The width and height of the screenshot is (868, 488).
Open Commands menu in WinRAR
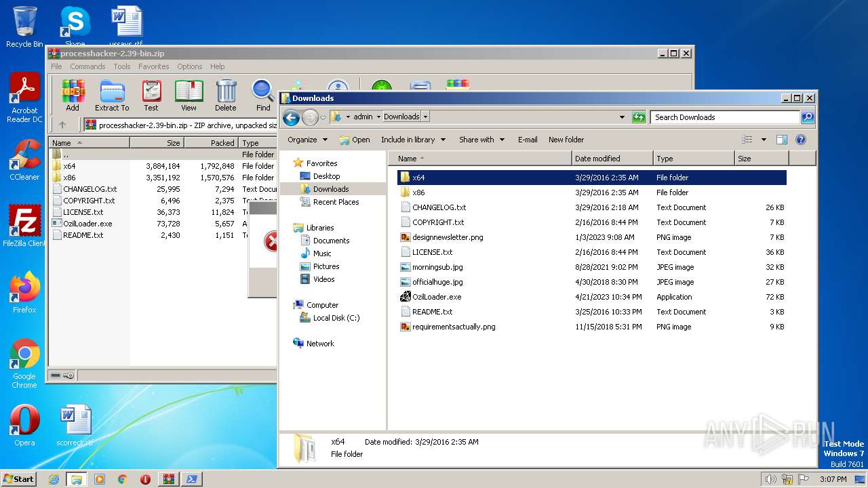[x=87, y=66]
